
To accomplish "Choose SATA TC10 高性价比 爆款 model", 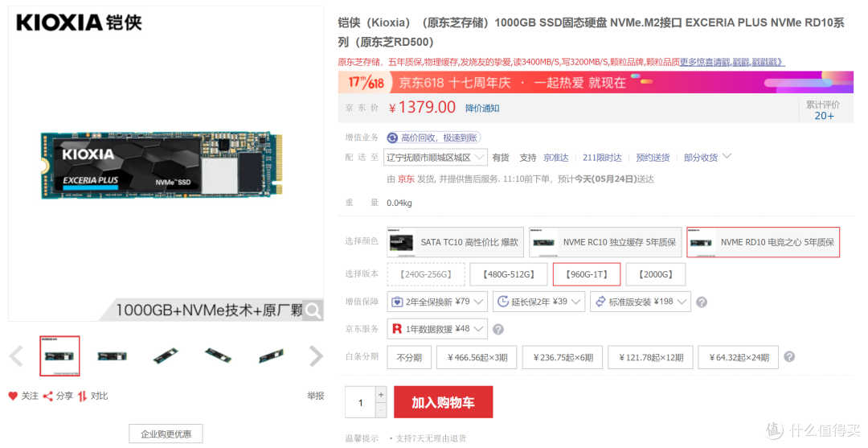I will [455, 242].
